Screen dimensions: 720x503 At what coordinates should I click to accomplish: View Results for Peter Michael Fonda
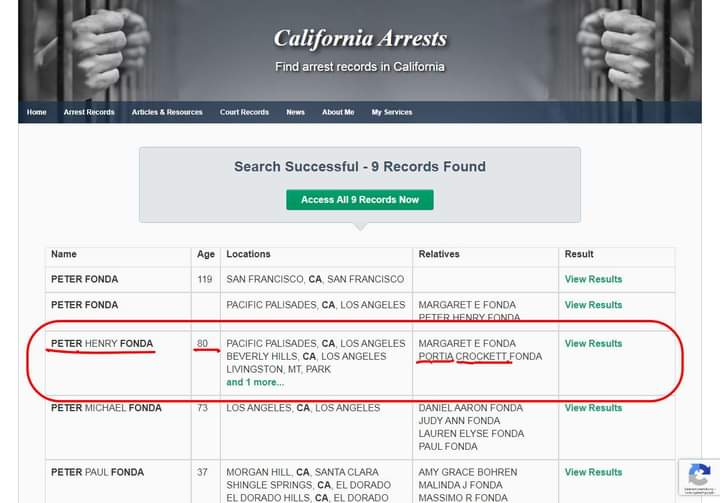[593, 408]
